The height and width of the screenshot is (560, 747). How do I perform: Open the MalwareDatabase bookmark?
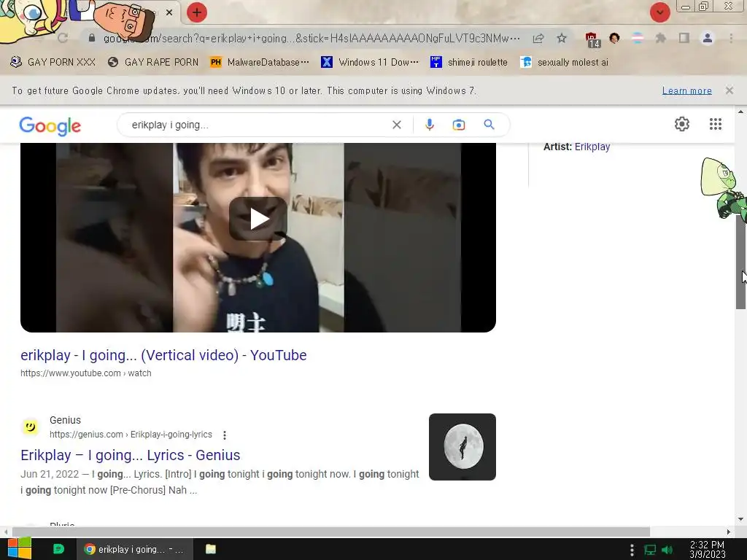260,63
